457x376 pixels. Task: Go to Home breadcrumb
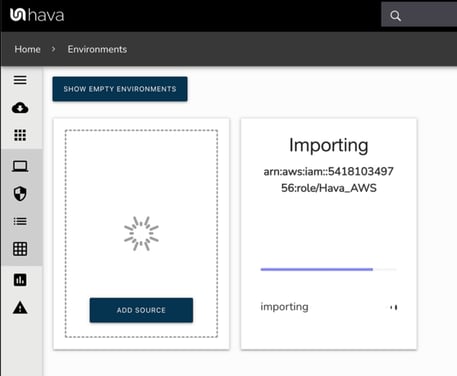tap(27, 49)
